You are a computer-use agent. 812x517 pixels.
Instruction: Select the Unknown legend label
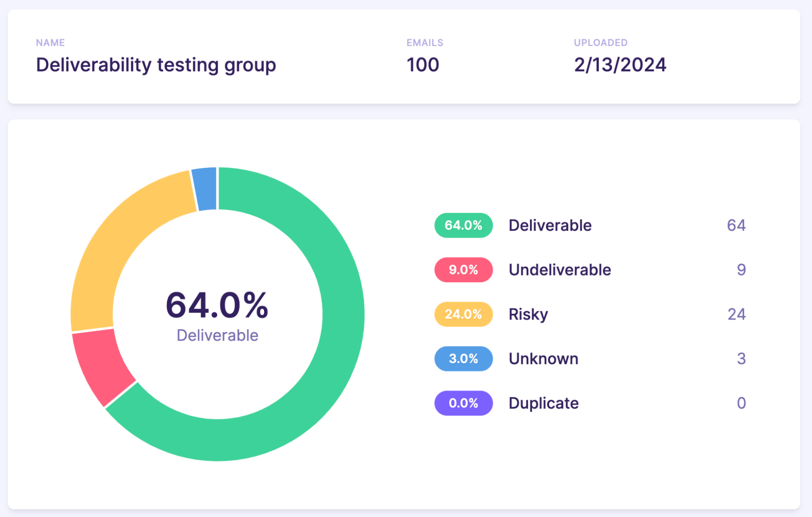[543, 359]
